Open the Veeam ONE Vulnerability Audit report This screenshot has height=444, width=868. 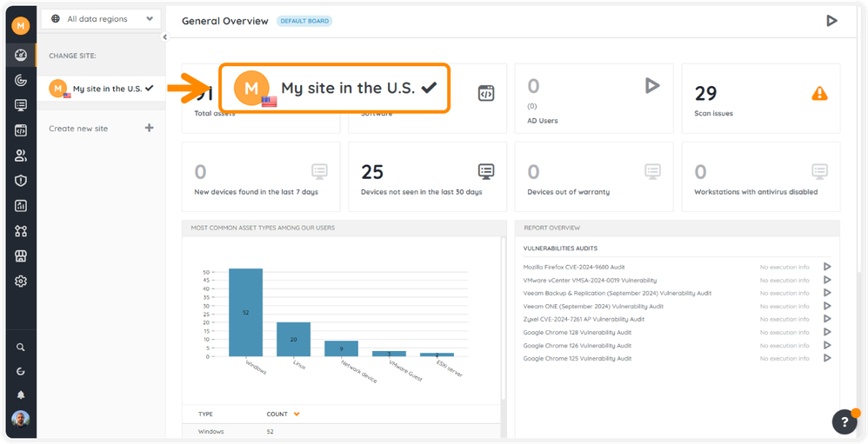click(x=593, y=306)
